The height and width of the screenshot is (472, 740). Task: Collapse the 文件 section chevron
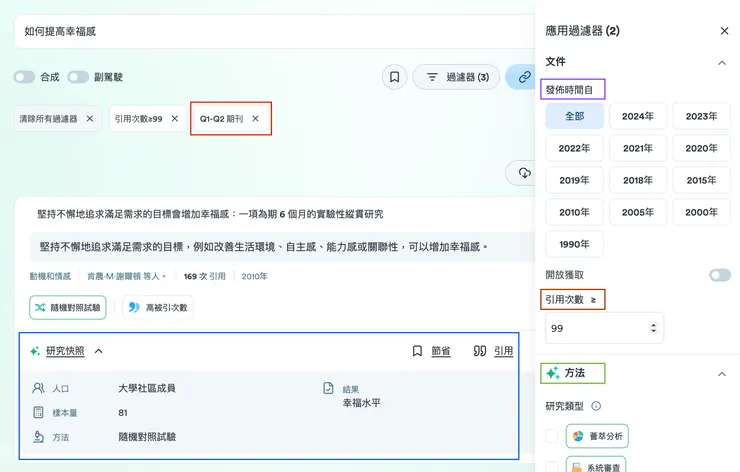pos(722,63)
